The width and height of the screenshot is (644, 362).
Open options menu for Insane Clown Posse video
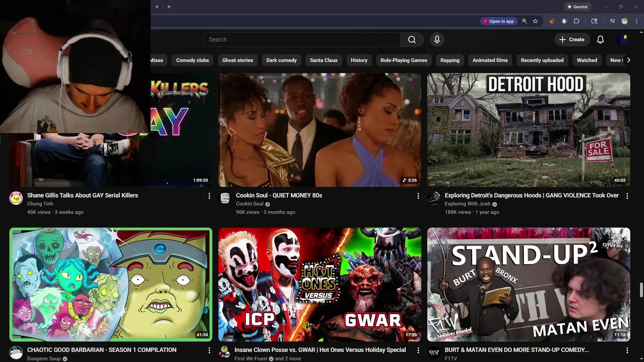click(418, 350)
